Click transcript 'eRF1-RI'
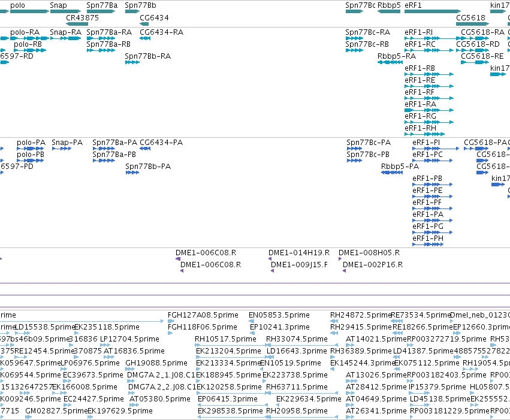Viewport: 510px width, 420px height. (419, 32)
